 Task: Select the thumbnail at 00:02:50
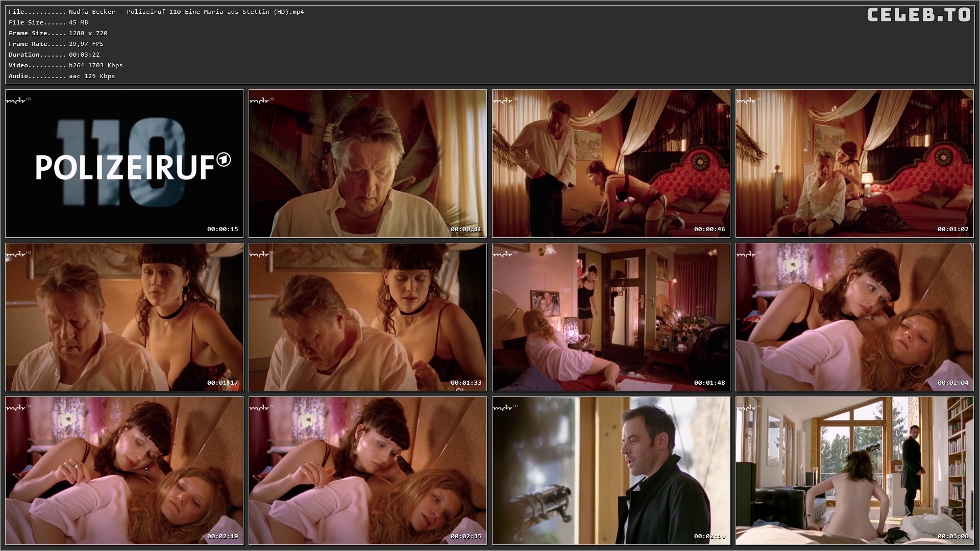click(611, 470)
